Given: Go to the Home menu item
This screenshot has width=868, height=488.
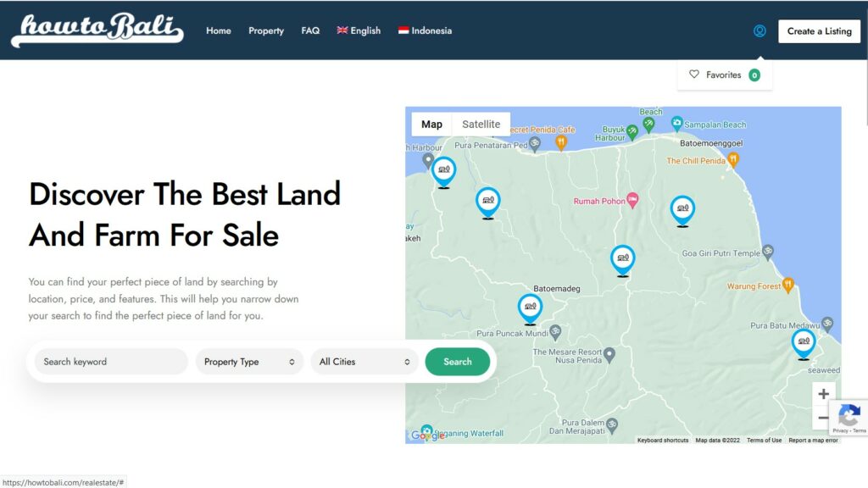Looking at the screenshot, I should tap(219, 31).
